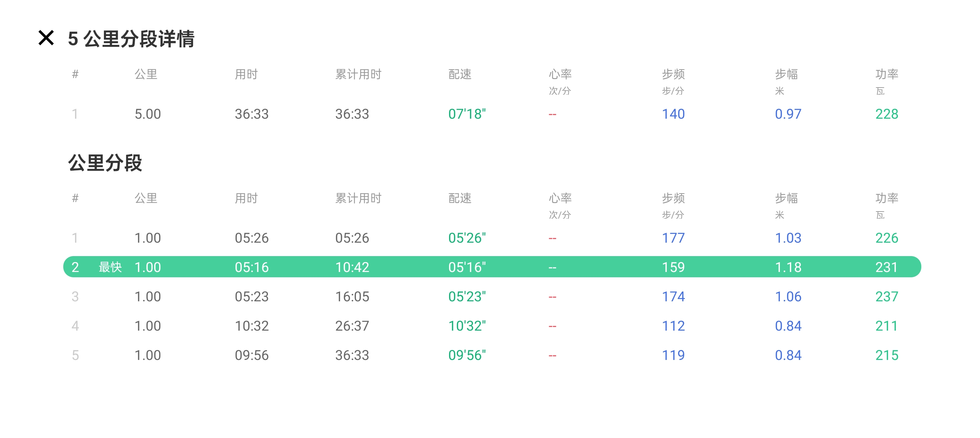980x438 pixels.
Task: Click the 最快 label on row 2
Action: pos(110,267)
